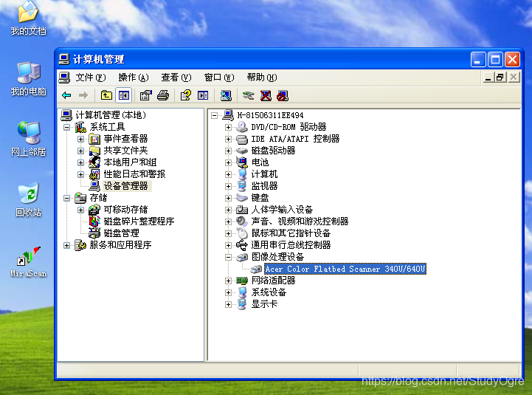Select 设备管理器 in the left tree
This screenshot has height=395, width=532.
[126, 186]
